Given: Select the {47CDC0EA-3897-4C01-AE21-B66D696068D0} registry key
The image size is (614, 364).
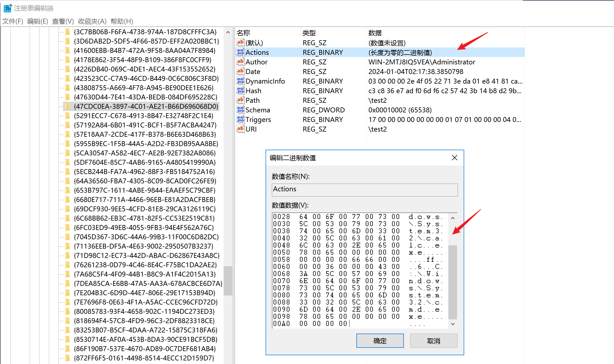Looking at the screenshot, I should 146,106.
